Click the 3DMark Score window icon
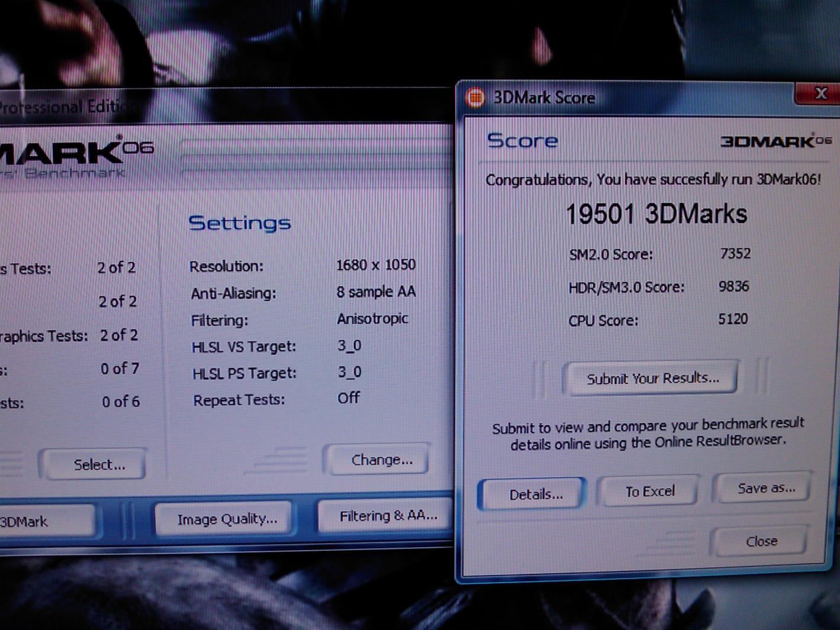 [475, 97]
